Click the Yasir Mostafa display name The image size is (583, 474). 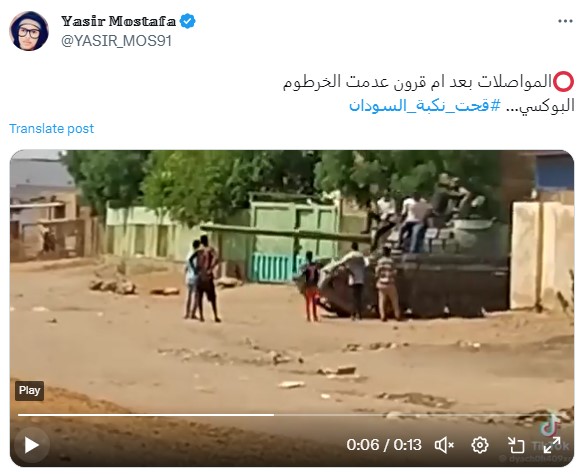118,21
